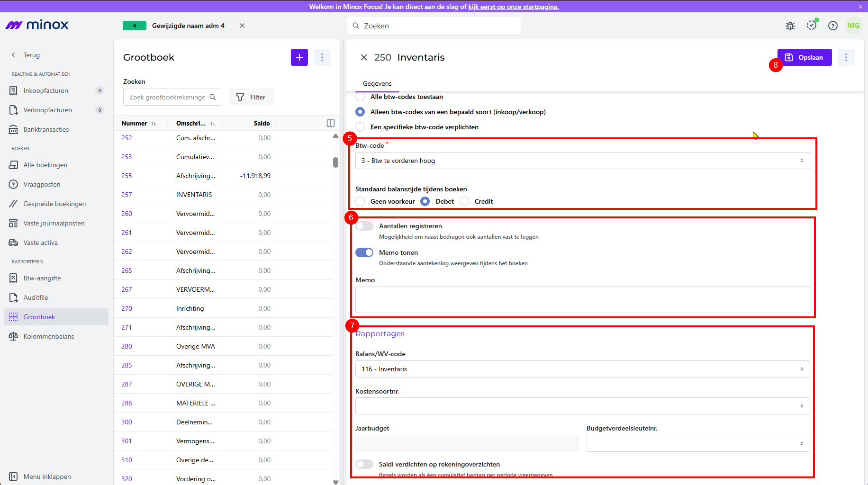Open account 255 from the list
Image resolution: width=868 pixels, height=485 pixels.
pos(127,176)
